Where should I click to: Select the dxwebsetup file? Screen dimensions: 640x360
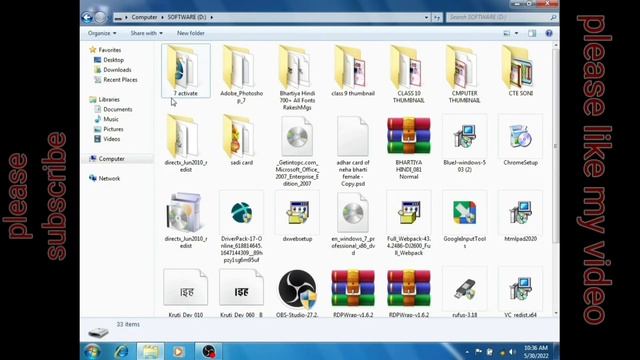pos(297,216)
